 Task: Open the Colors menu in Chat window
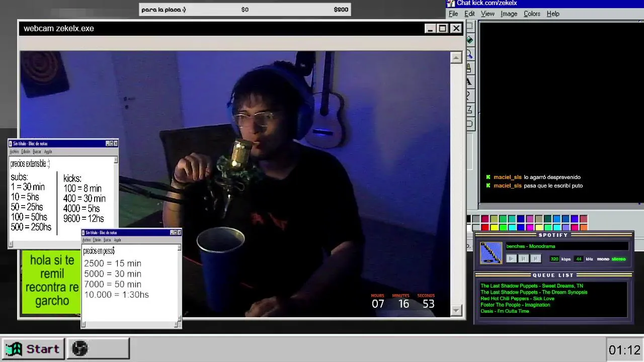click(532, 14)
